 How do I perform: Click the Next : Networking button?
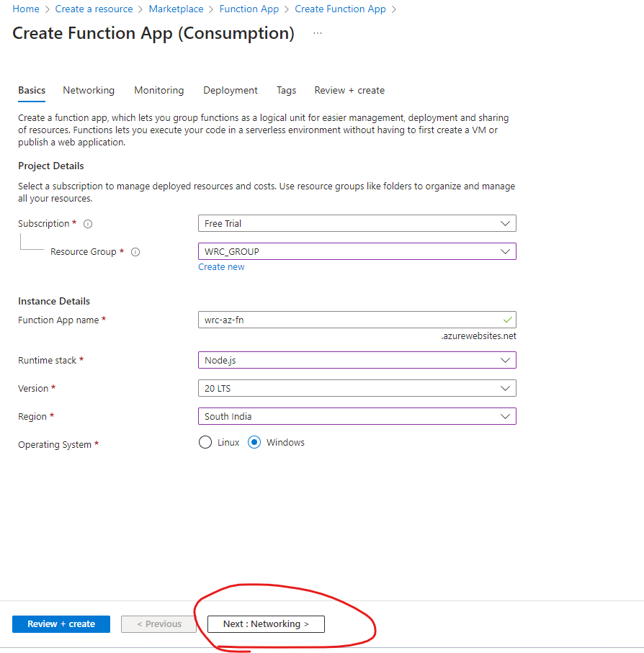266,624
